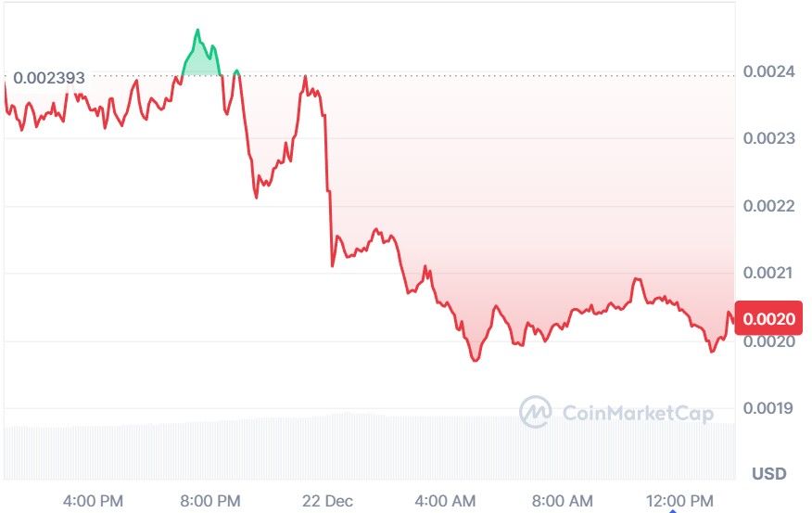Click the red current price badge 0.0020

coord(768,318)
